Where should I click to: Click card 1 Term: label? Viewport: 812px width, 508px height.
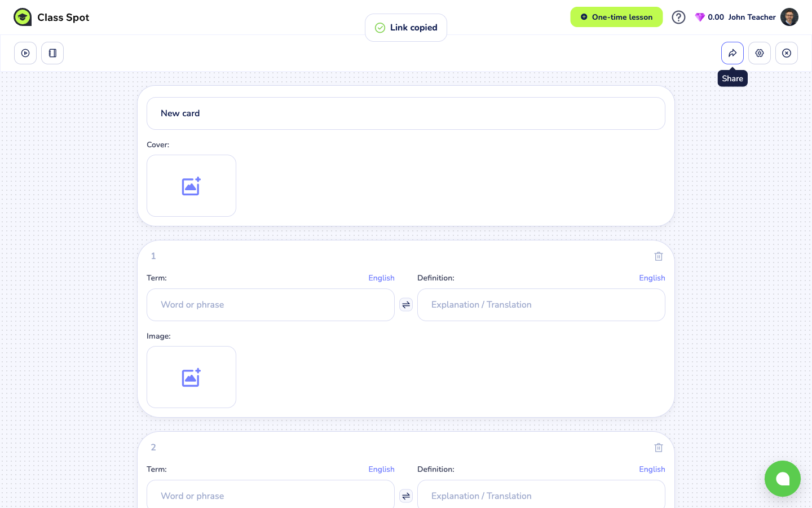(157, 278)
